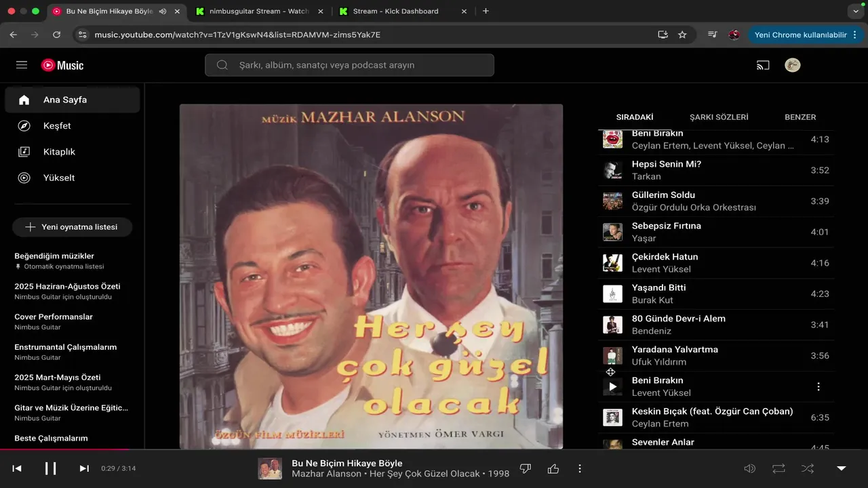This screenshot has width=868, height=488.
Task: Click the search magnifier icon
Action: 222,65
